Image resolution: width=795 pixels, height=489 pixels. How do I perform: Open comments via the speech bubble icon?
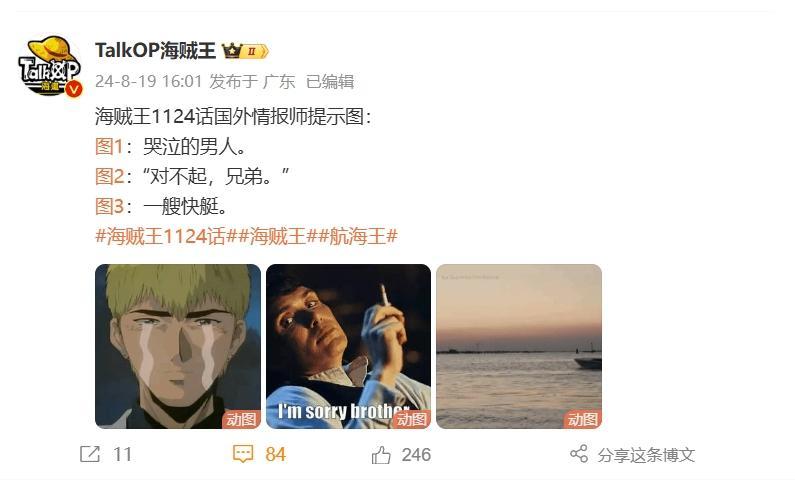point(242,454)
